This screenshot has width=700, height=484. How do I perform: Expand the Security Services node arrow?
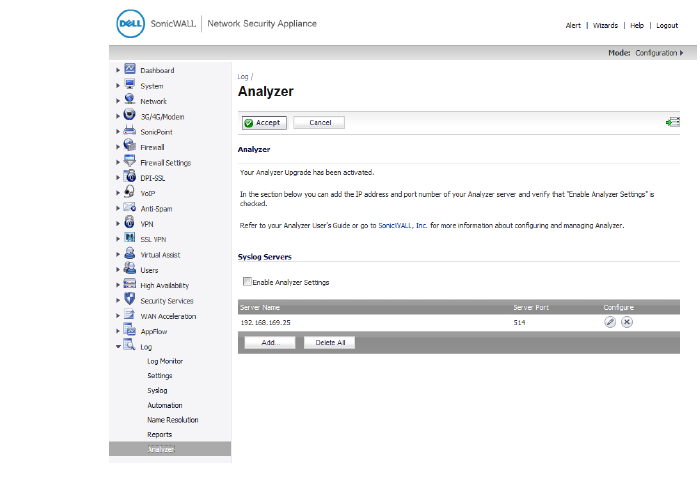pos(118,300)
